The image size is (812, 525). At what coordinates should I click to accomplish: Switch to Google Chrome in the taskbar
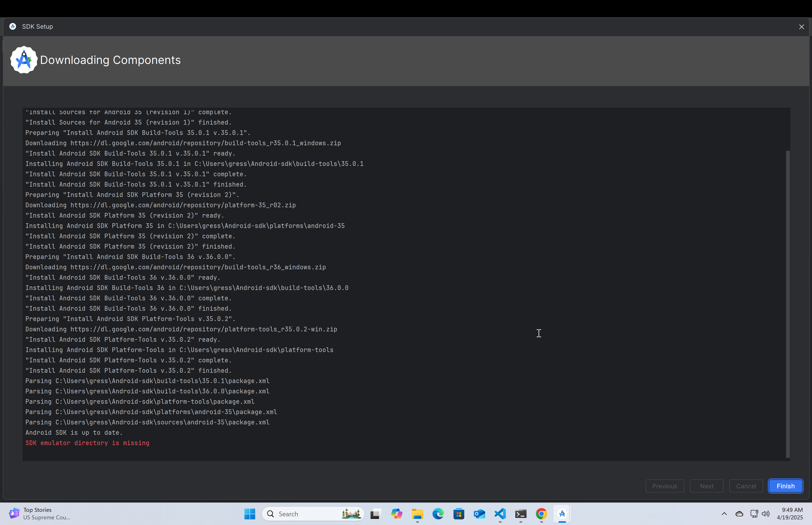tap(541, 514)
